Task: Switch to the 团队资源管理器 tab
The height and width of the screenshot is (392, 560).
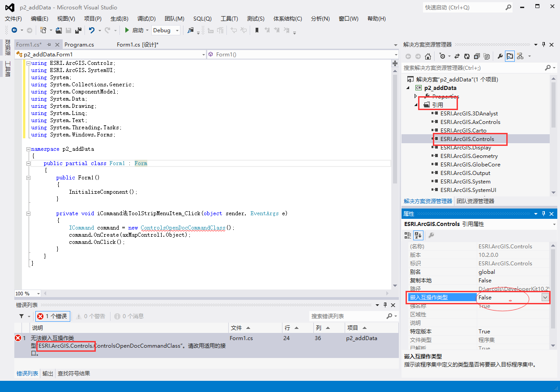Action: 475,201
